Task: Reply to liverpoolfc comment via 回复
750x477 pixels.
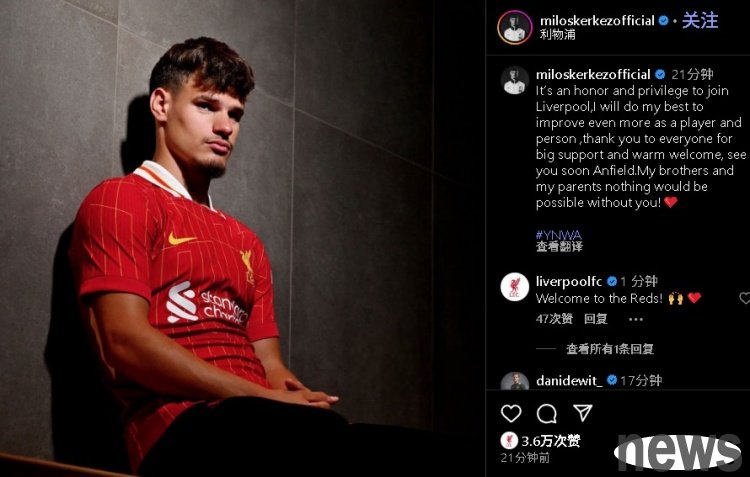Action: (x=596, y=319)
